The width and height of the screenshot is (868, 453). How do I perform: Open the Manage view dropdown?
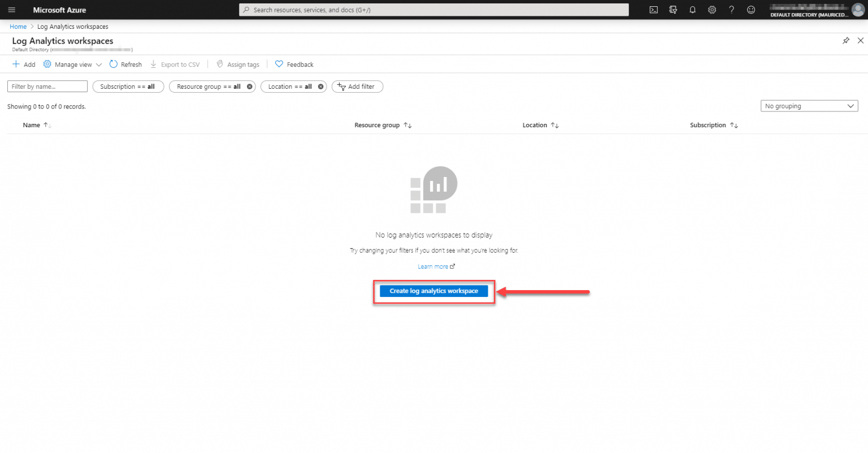click(72, 64)
